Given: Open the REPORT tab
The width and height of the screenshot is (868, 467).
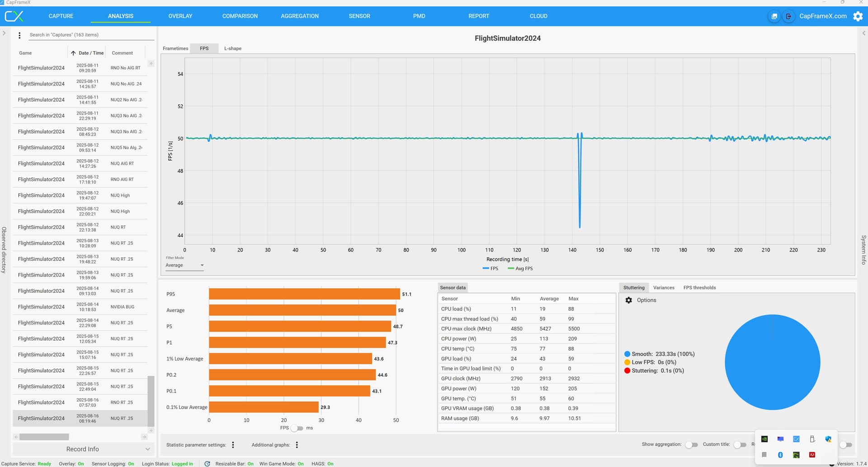Looking at the screenshot, I should coord(479,16).
